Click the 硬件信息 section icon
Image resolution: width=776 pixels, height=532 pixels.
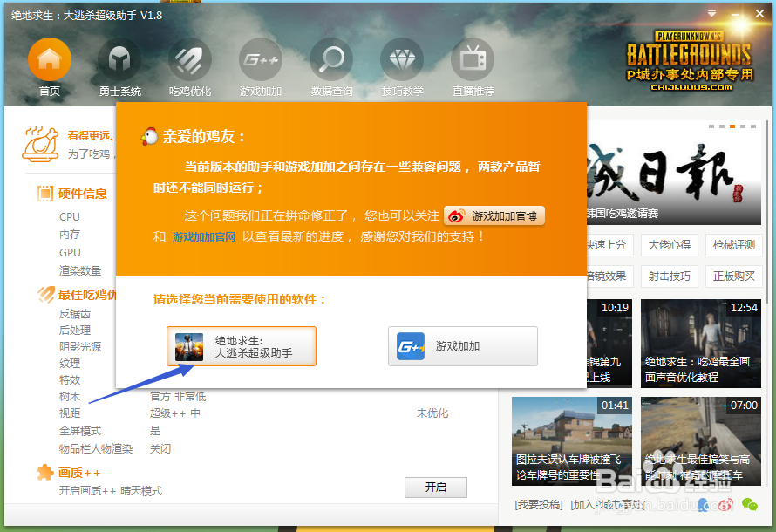[x=45, y=194]
